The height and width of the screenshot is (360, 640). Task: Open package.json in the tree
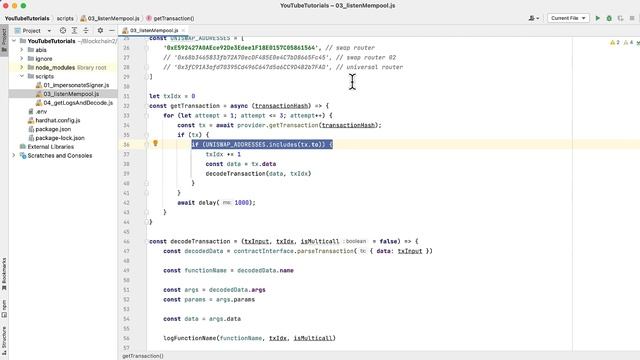(x=53, y=129)
